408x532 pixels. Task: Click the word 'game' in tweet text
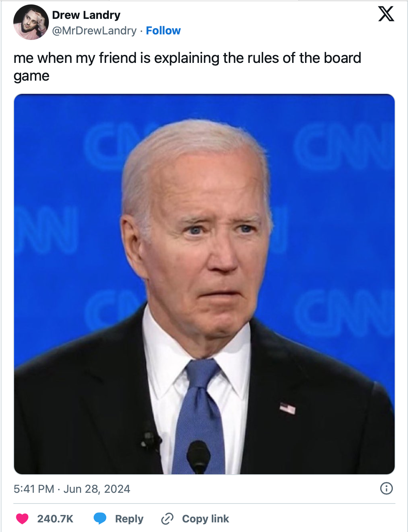tap(31, 76)
